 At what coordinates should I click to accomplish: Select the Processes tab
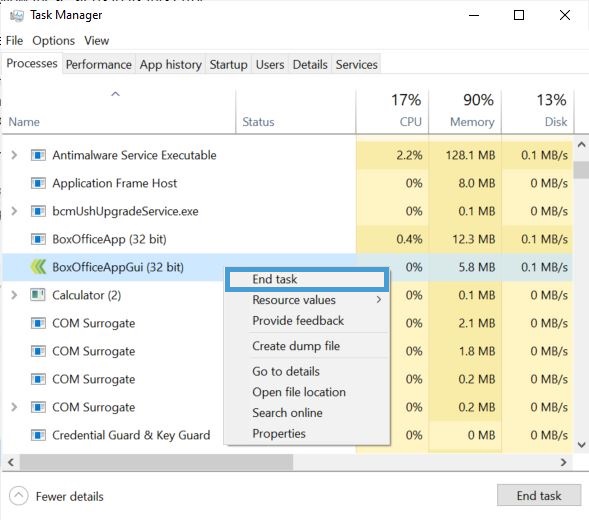click(32, 63)
